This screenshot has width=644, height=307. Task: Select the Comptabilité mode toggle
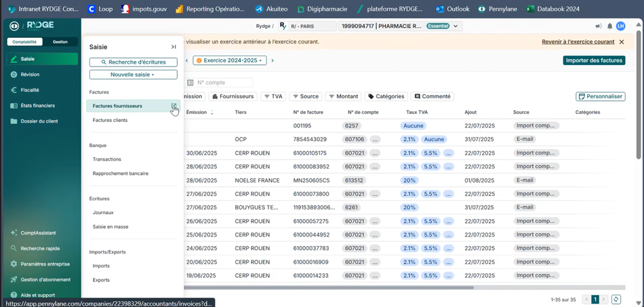point(25,42)
